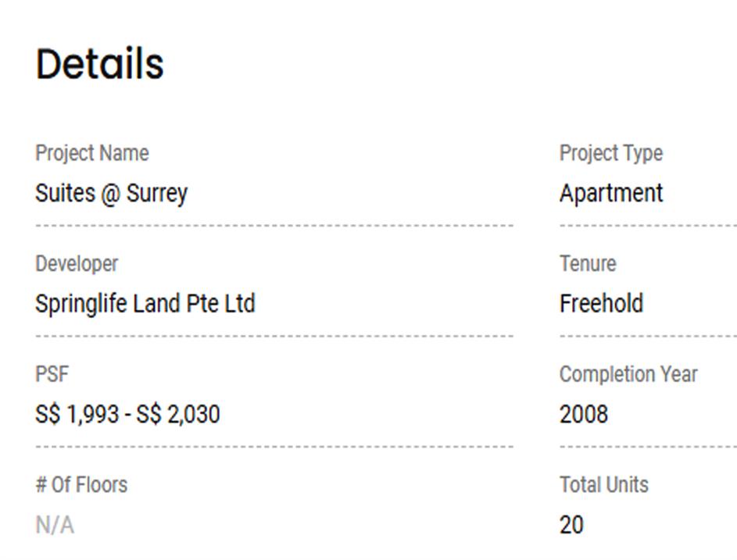This screenshot has width=737, height=560.
Task: Click the Project Name label
Action: tap(91, 153)
